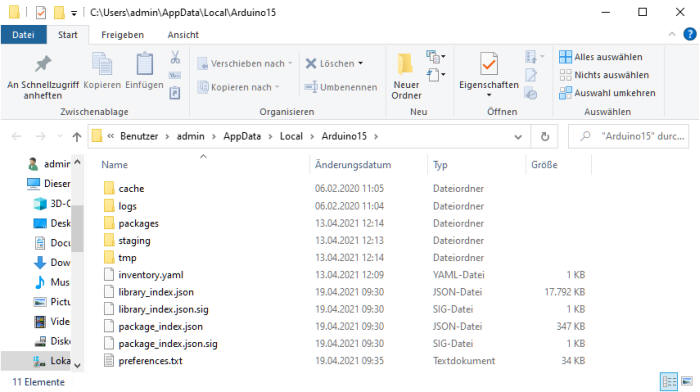Select inventory.yaml file
The image size is (700, 392).
pyautogui.click(x=151, y=275)
